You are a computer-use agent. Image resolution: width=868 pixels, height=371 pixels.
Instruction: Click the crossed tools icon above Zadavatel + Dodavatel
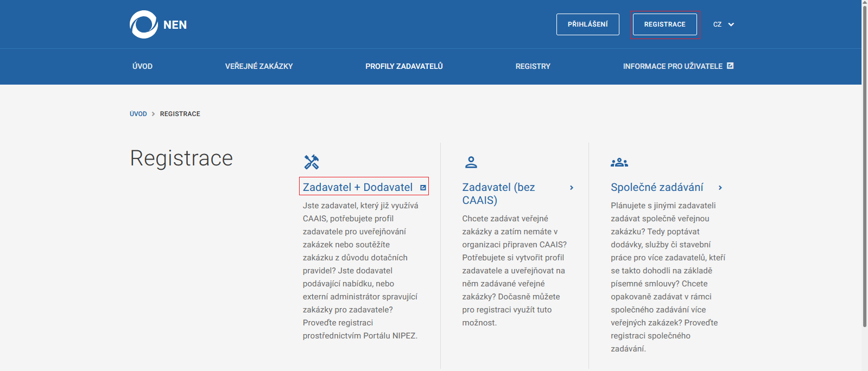click(x=312, y=162)
